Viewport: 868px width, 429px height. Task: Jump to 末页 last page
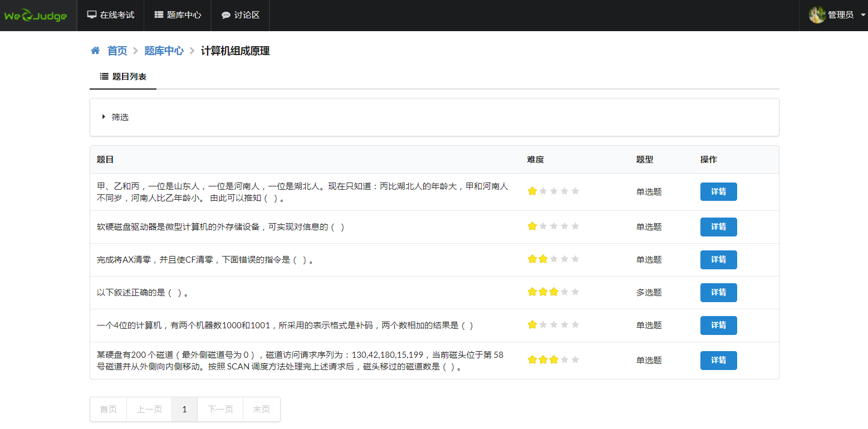click(262, 410)
